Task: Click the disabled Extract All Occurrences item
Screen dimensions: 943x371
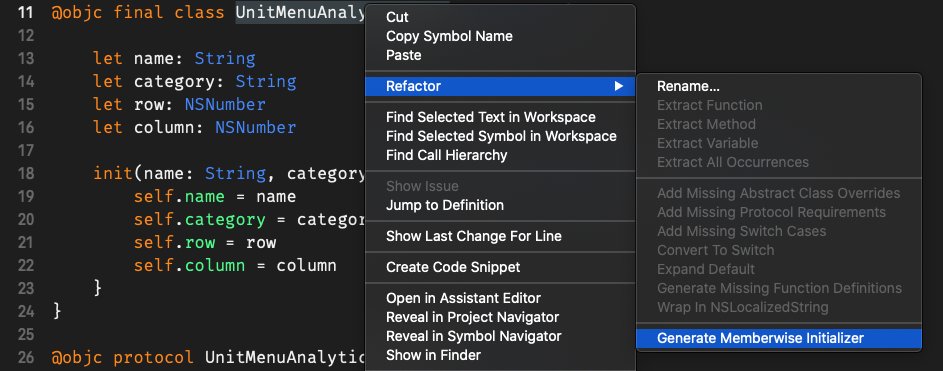Action: point(779,162)
